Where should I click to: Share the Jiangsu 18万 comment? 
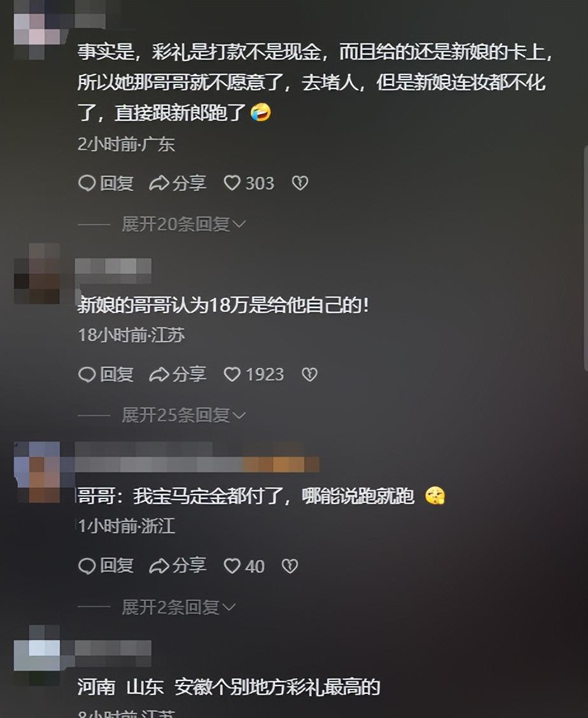(178, 374)
